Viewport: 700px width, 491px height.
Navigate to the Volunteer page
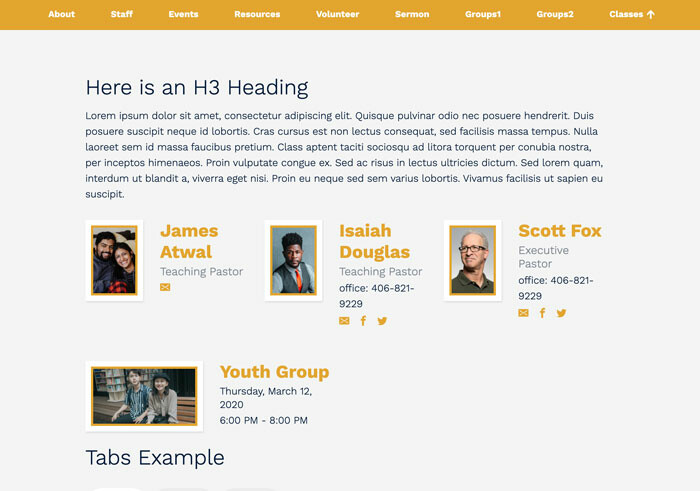337,15
